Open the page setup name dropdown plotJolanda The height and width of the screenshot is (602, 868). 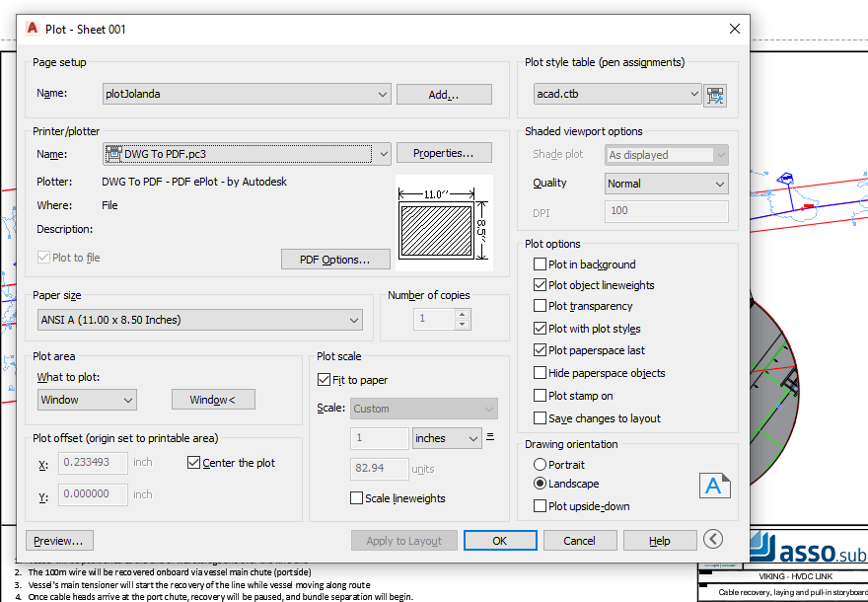247,94
